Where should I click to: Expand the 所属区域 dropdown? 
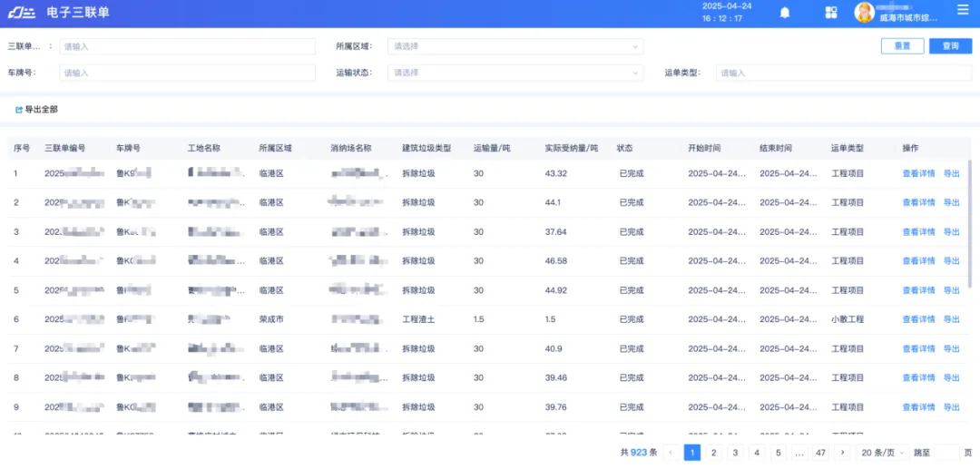tap(514, 46)
